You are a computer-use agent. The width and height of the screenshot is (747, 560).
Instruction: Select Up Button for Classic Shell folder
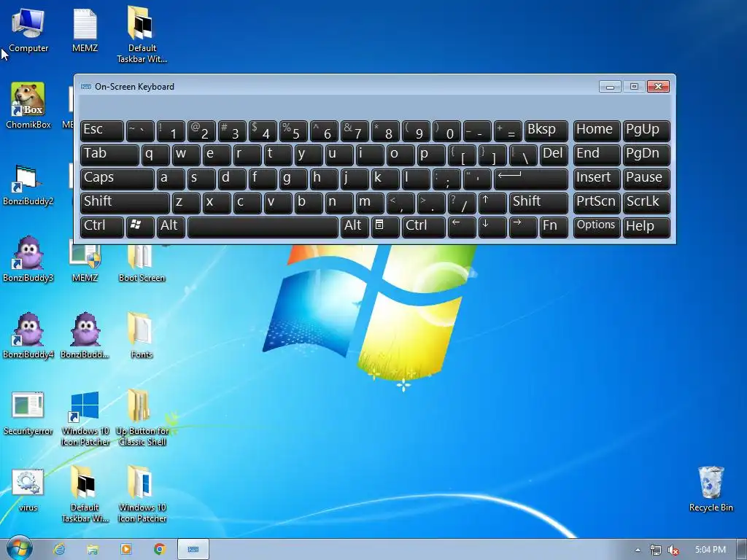coord(142,418)
